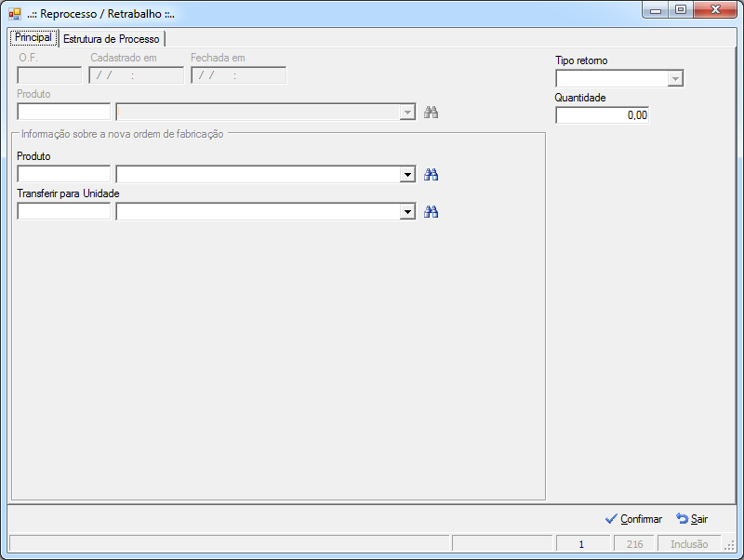744x560 pixels.
Task: Open the Estrutura de Processo tab
Action: click(x=112, y=39)
